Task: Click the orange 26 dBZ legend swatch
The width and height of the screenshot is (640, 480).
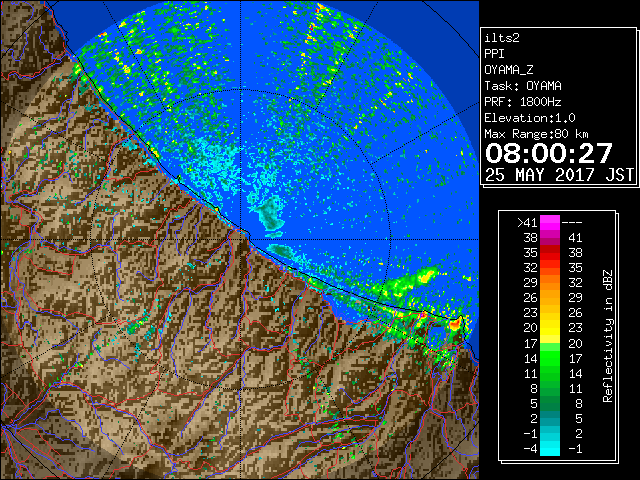Action: pos(550,298)
